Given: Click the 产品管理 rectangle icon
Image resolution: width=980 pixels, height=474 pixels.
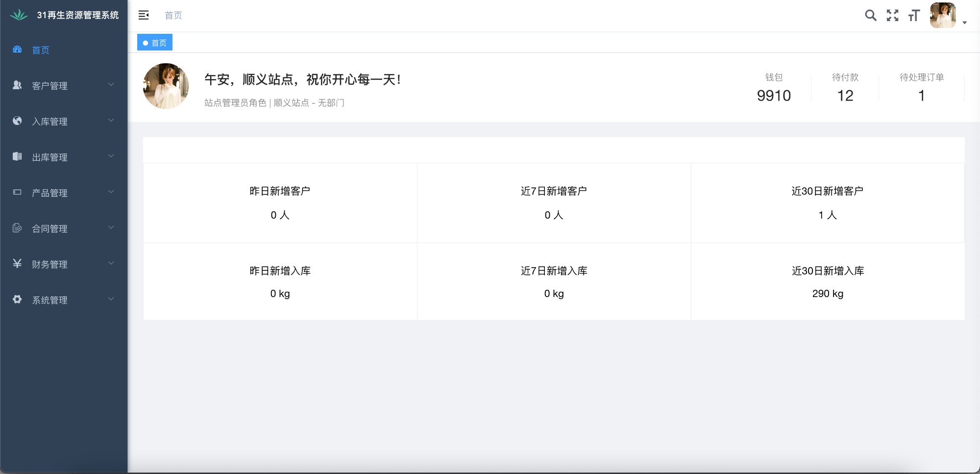Looking at the screenshot, I should (x=17, y=192).
